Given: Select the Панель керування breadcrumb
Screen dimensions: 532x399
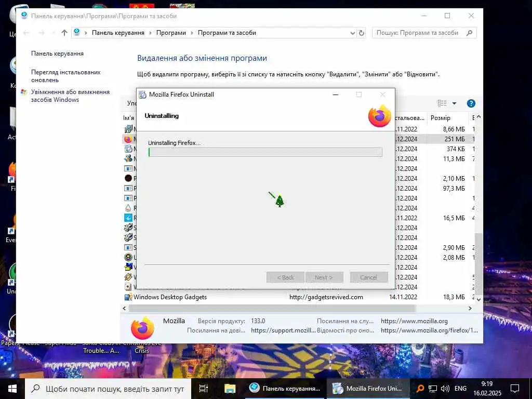Looking at the screenshot, I should pyautogui.click(x=118, y=33).
